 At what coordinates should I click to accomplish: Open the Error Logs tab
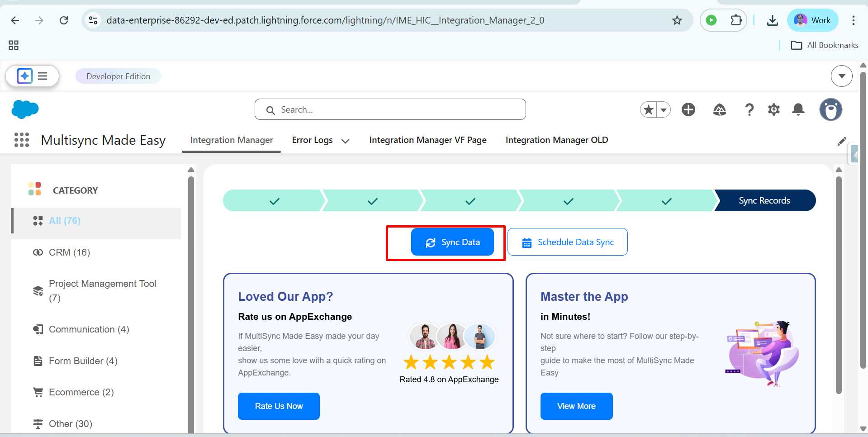312,140
